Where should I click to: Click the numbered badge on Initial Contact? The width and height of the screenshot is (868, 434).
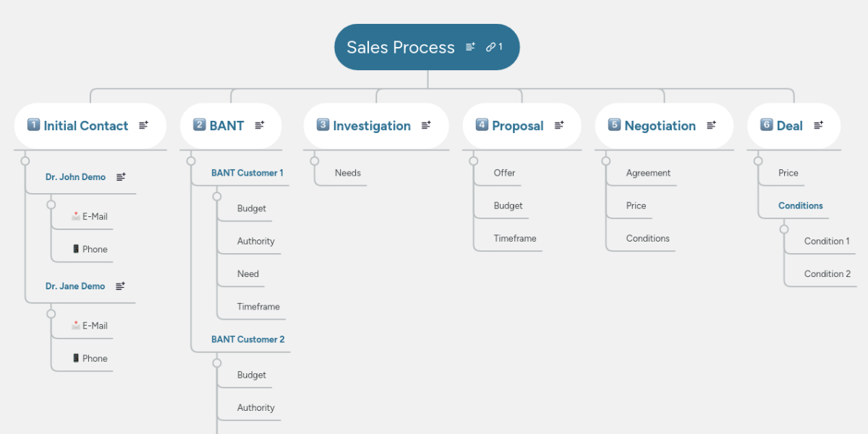pyautogui.click(x=33, y=124)
